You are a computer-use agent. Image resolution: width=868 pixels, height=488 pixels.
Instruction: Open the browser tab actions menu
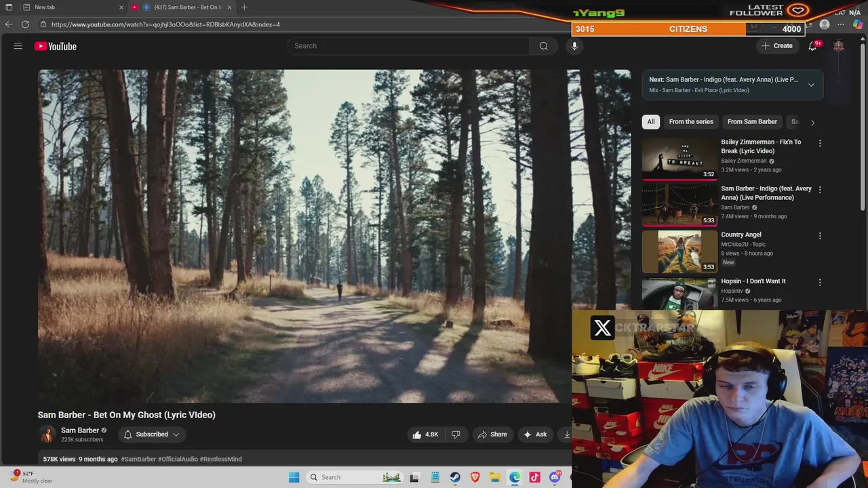click(9, 7)
